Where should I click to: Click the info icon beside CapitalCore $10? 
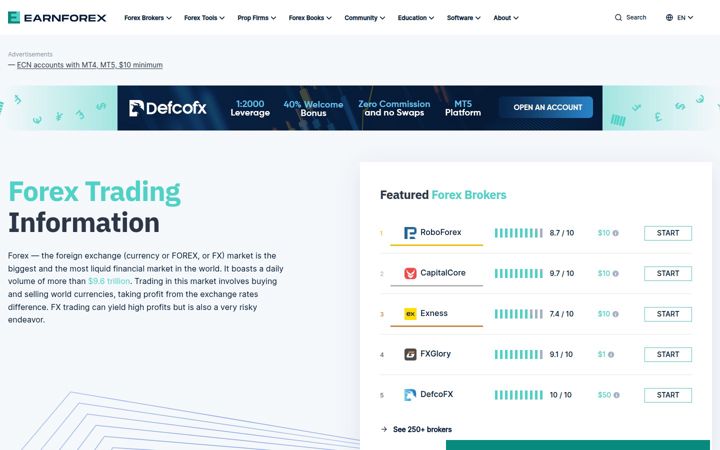615,273
